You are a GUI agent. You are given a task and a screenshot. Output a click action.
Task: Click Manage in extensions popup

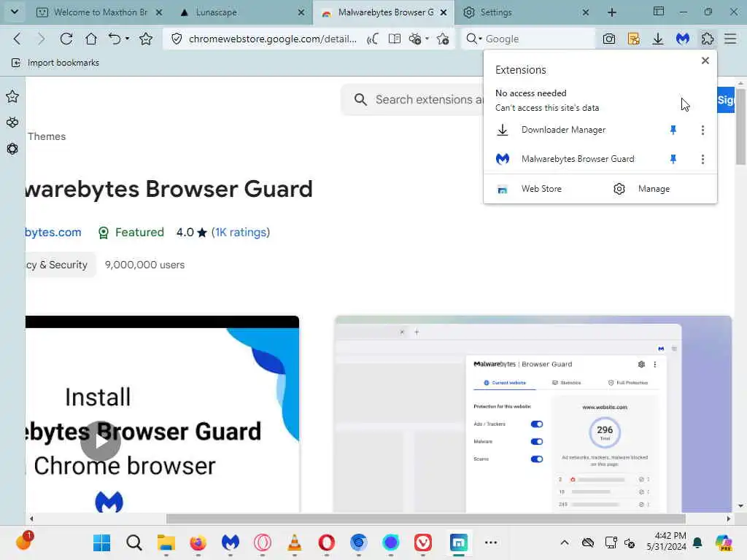pos(654,189)
